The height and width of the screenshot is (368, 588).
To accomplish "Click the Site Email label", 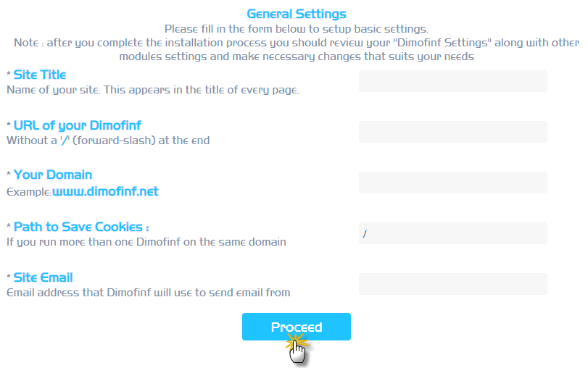I will (43, 277).
